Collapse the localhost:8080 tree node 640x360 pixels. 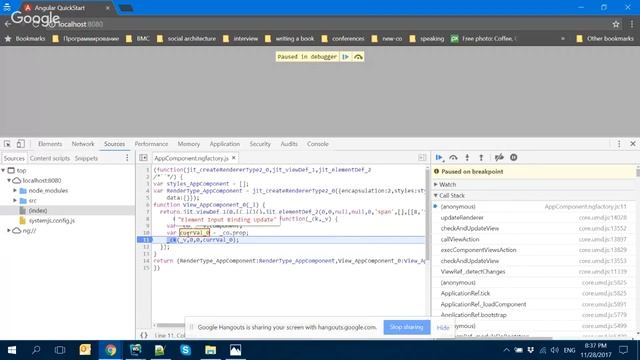click(x=9, y=180)
